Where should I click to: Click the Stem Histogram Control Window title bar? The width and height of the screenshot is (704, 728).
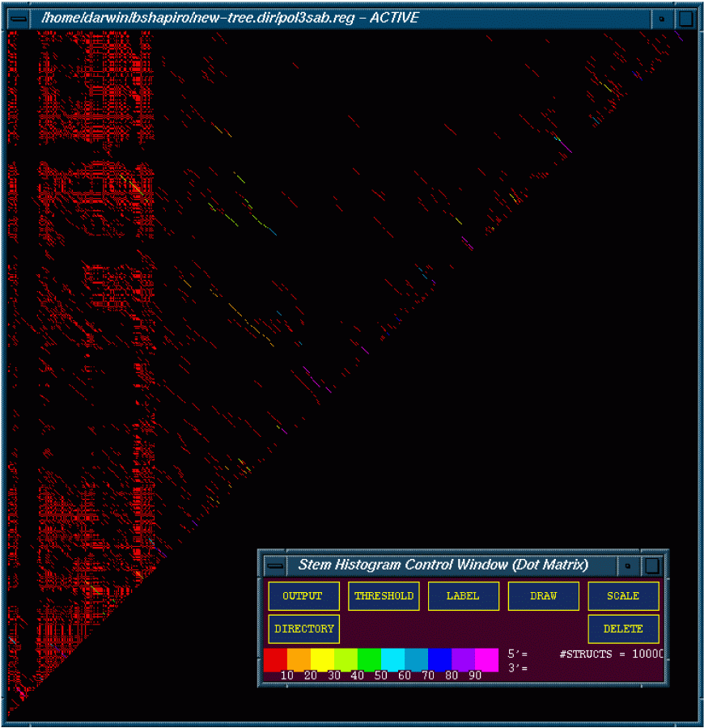[443, 565]
